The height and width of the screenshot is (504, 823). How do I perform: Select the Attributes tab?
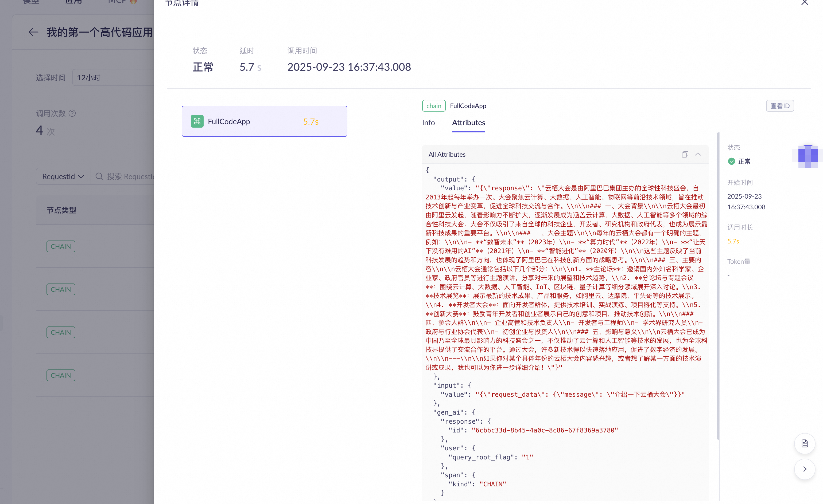(x=468, y=123)
